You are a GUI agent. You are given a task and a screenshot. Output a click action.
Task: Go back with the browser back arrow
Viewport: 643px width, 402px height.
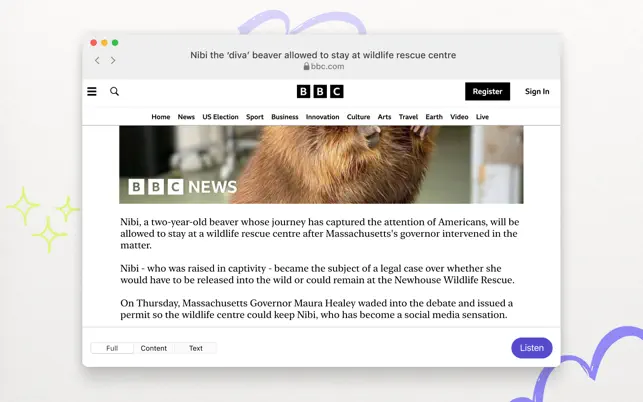coord(97,60)
